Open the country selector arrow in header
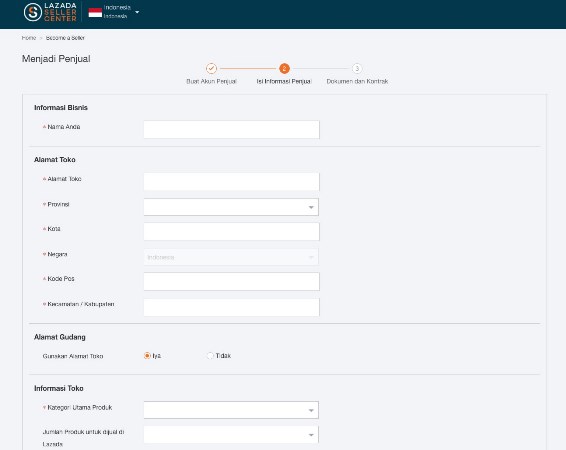The width and height of the screenshot is (566, 450). click(x=137, y=12)
